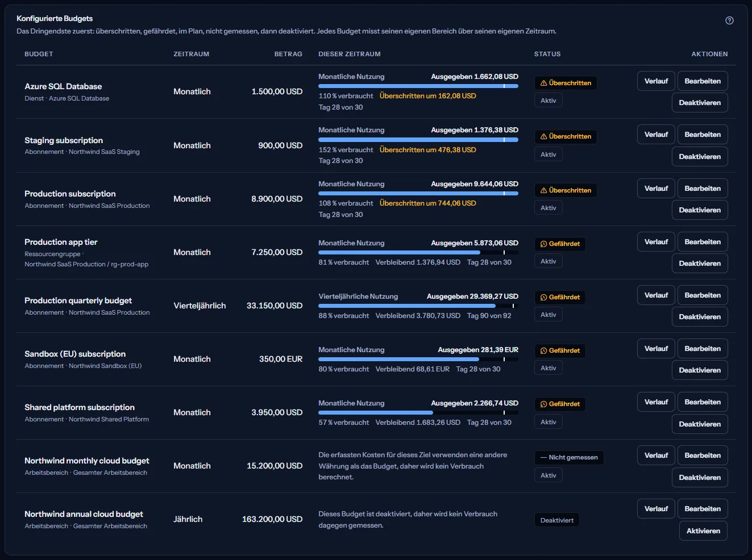The width and height of the screenshot is (752, 560).
Task: Deactivate the Production app tier budget
Action: [x=700, y=264]
